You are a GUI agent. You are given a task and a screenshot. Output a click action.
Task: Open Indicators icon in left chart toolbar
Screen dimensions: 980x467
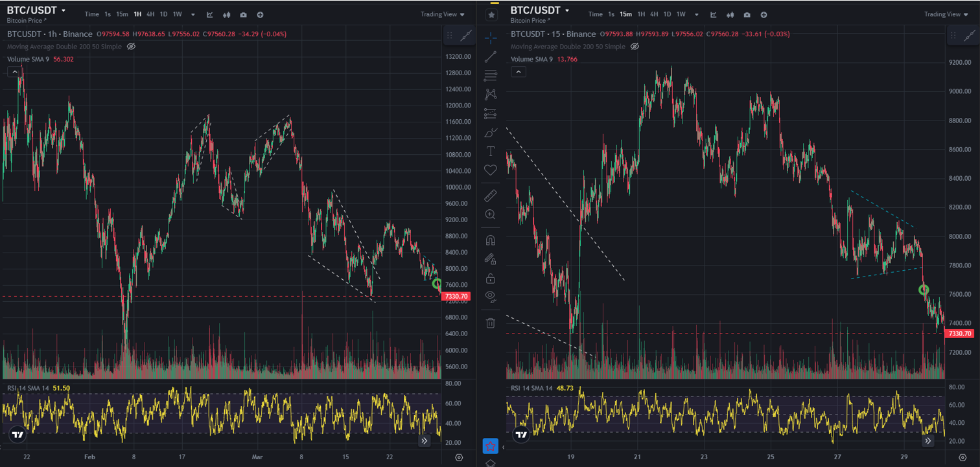point(209,14)
